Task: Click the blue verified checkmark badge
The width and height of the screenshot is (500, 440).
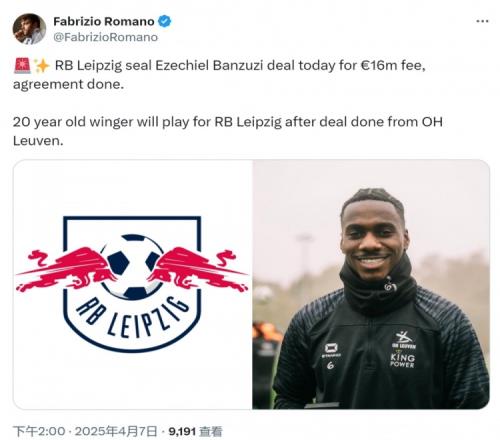Action: 164,21
